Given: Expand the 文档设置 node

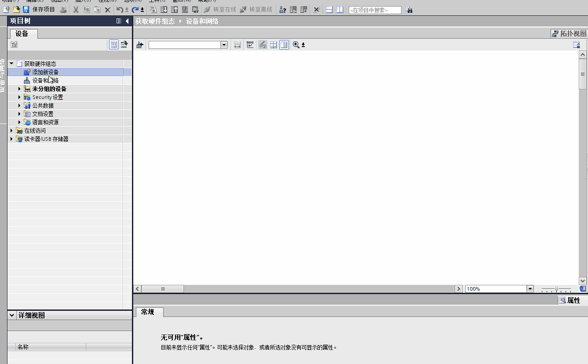Looking at the screenshot, I should click(x=19, y=114).
